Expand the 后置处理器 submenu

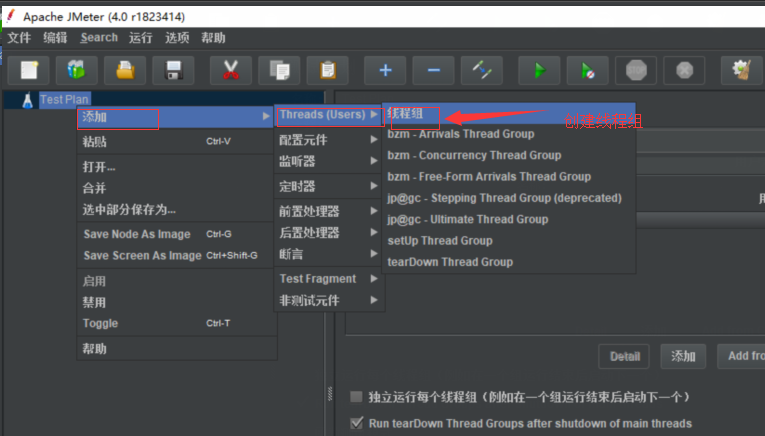click(329, 233)
